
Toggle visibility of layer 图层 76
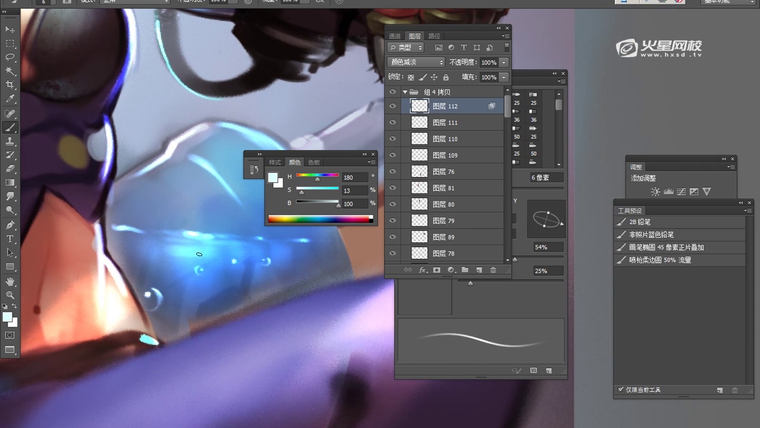point(393,172)
